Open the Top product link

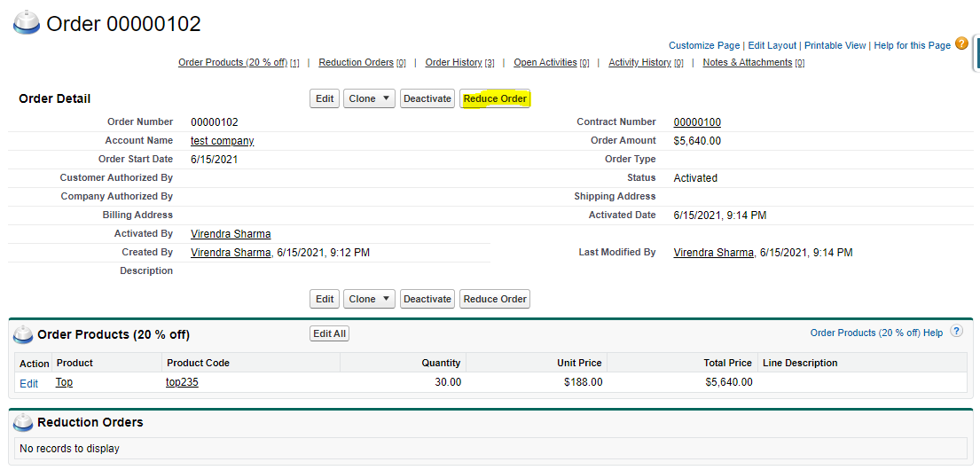[x=64, y=382]
